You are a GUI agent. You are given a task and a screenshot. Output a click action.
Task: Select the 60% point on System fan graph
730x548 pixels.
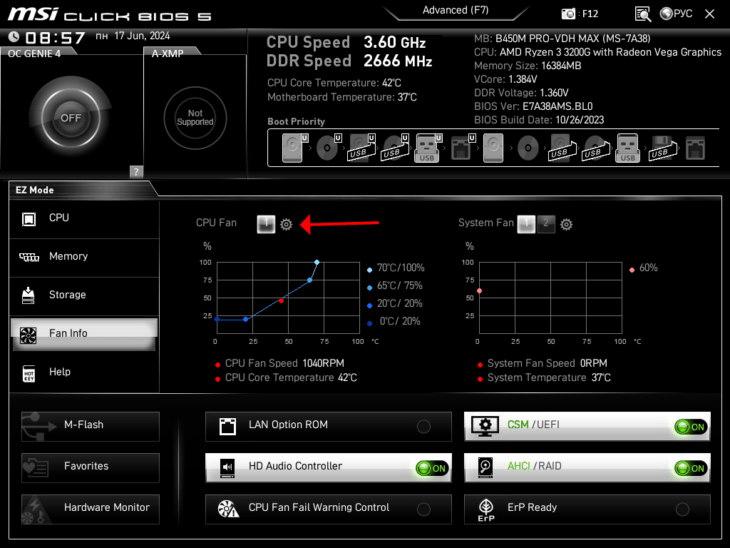coord(480,291)
